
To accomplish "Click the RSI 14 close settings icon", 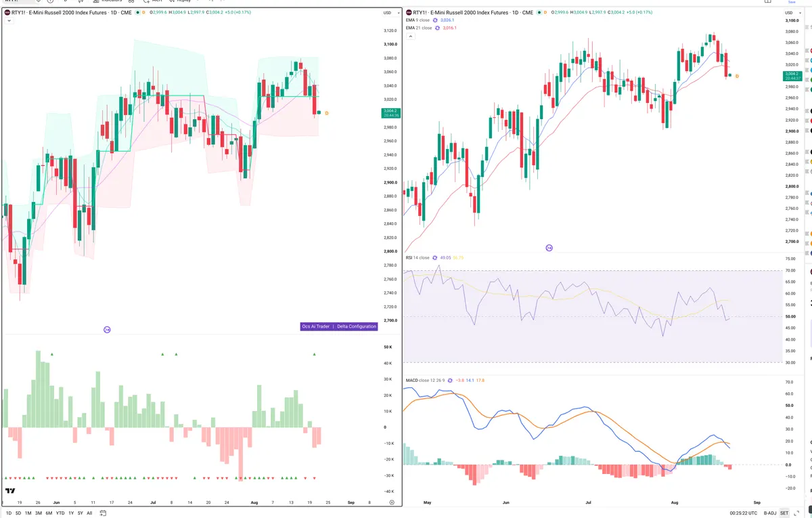I will pyautogui.click(x=435, y=257).
